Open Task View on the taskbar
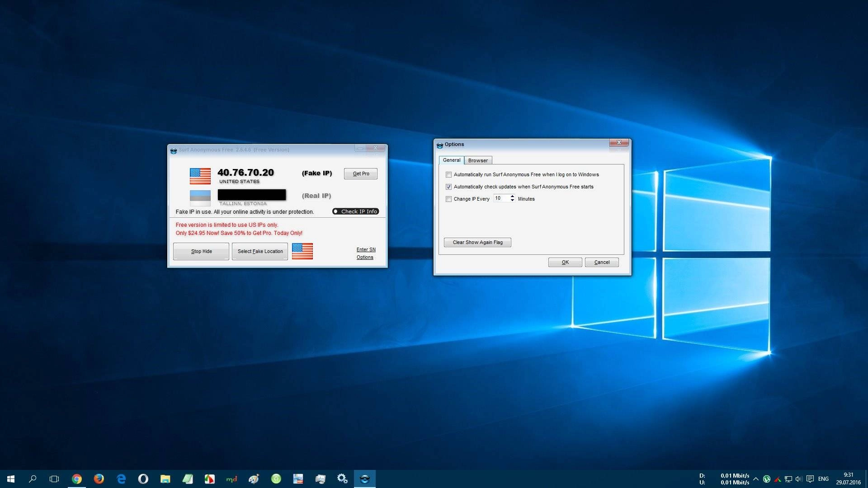This screenshot has width=868, height=488. (x=54, y=479)
